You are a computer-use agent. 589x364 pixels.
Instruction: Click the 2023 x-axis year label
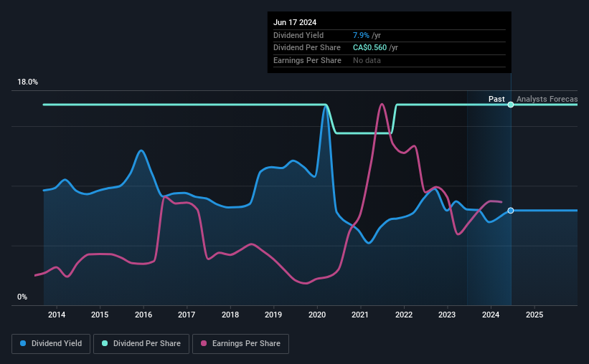(447, 315)
